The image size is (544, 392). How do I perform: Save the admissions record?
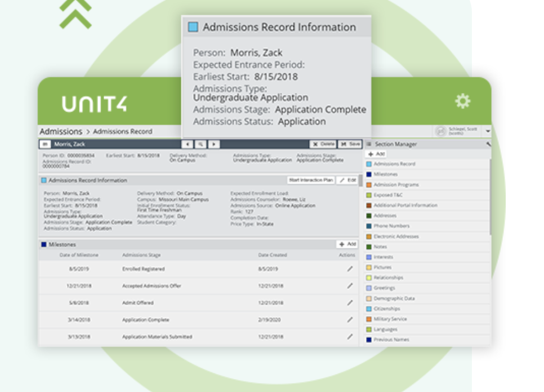[x=350, y=145]
